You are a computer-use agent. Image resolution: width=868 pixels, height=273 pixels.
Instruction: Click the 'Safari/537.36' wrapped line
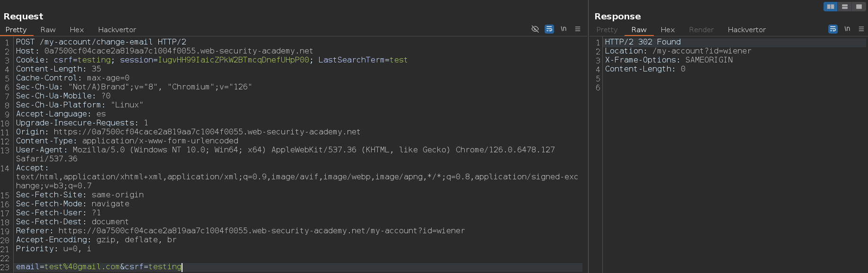point(47,159)
